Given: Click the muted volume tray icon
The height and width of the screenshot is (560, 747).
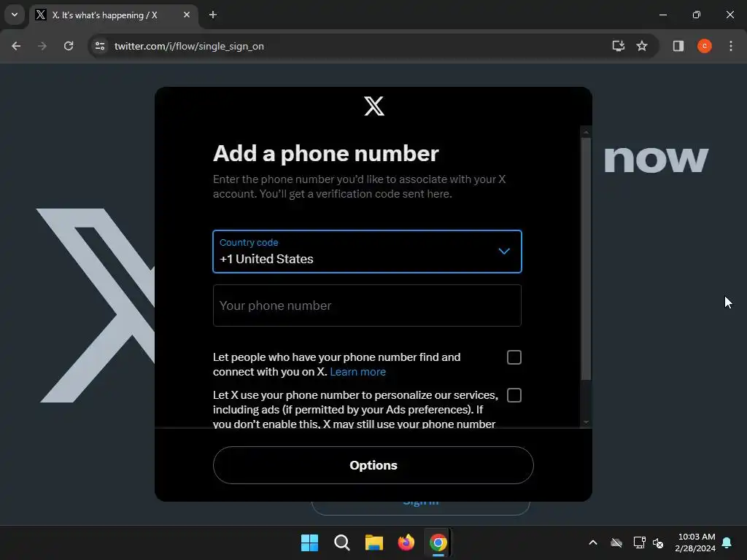Looking at the screenshot, I should tap(658, 542).
